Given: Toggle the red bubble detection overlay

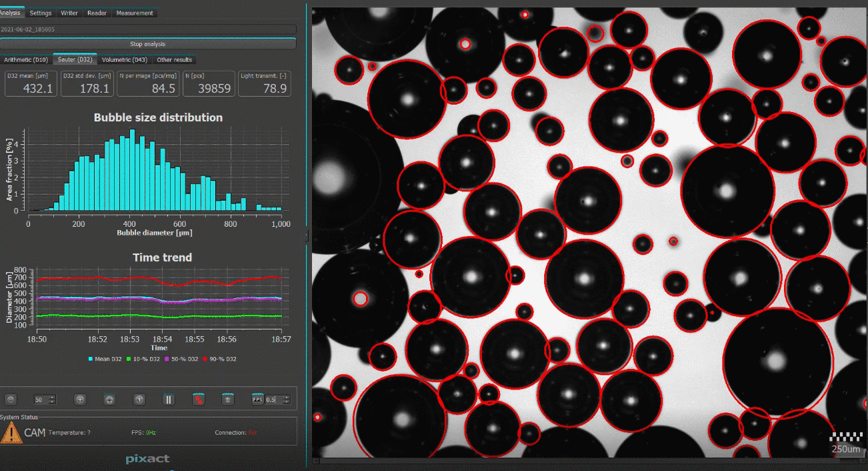Looking at the screenshot, I should (199, 399).
